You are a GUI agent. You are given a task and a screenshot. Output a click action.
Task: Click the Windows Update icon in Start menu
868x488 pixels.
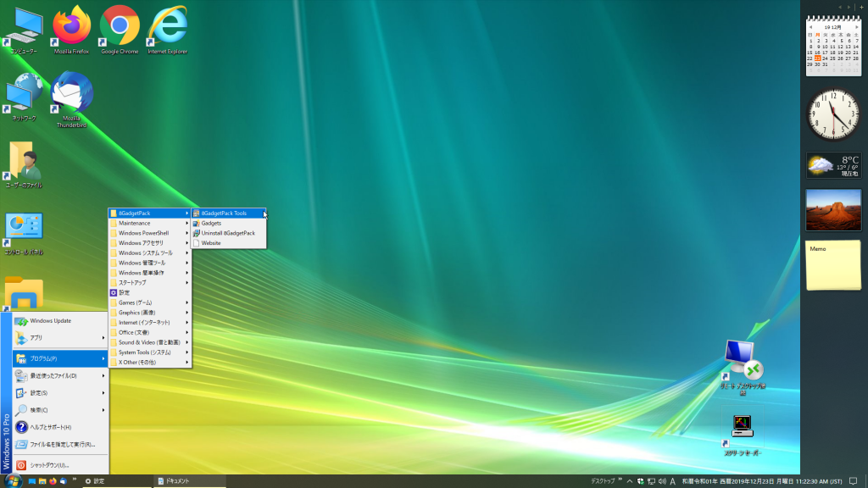tap(21, 321)
